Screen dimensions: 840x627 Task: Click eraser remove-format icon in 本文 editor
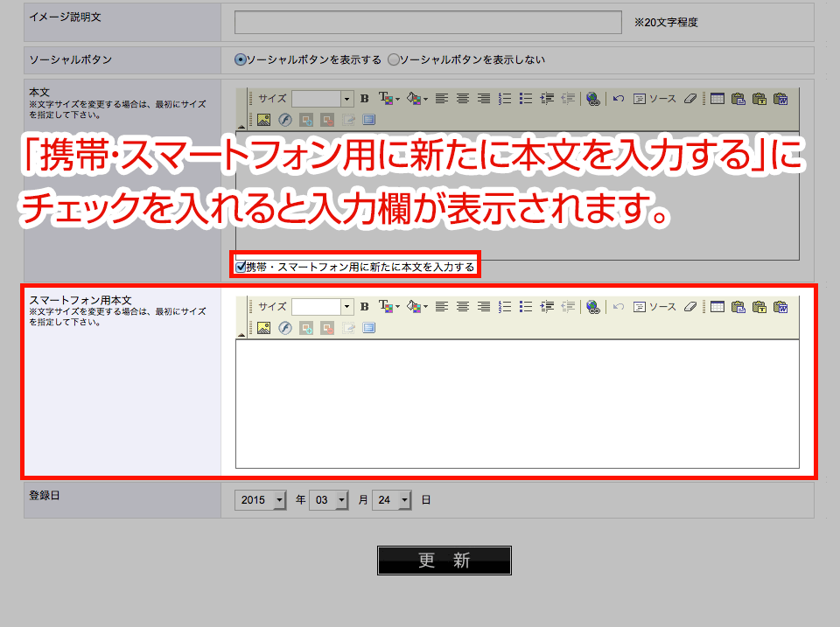(x=690, y=99)
